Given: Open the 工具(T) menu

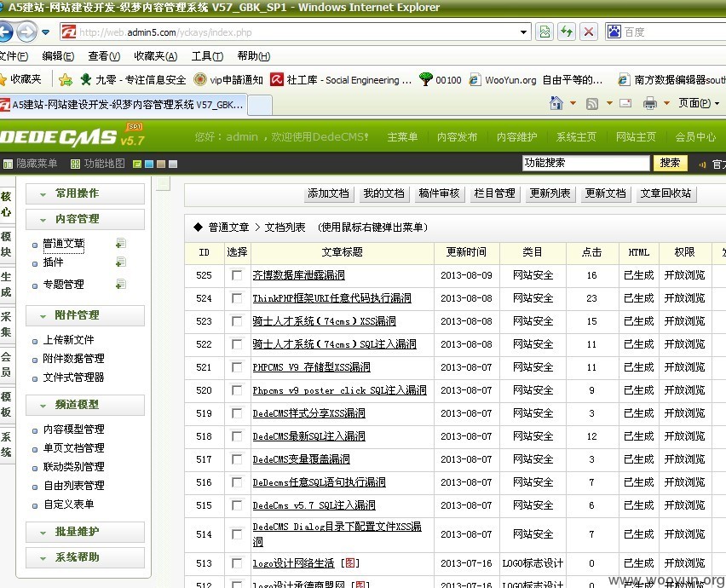Looking at the screenshot, I should pos(207,56).
